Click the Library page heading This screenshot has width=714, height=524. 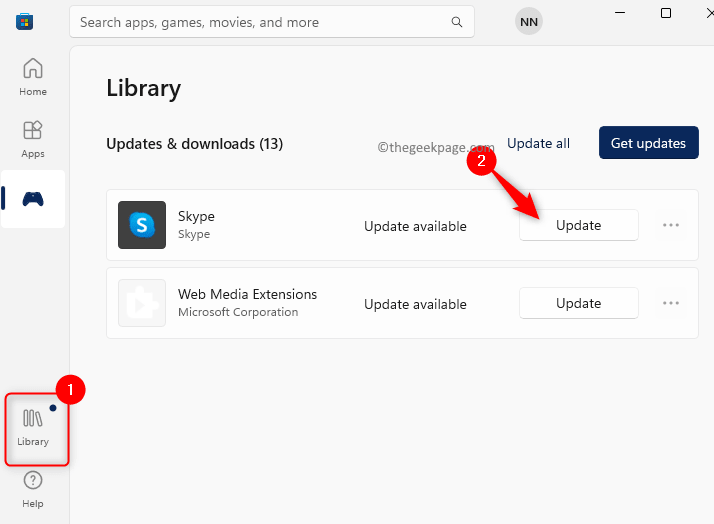[143, 88]
